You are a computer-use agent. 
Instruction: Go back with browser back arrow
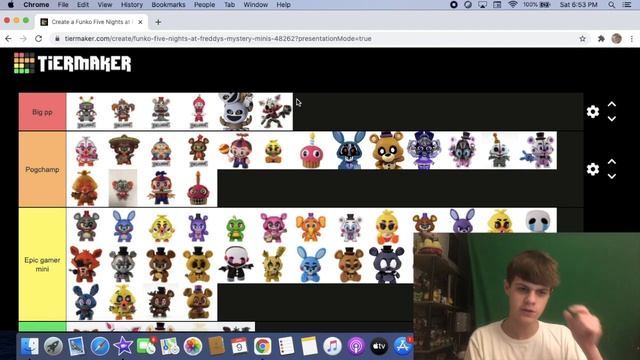pos(9,38)
